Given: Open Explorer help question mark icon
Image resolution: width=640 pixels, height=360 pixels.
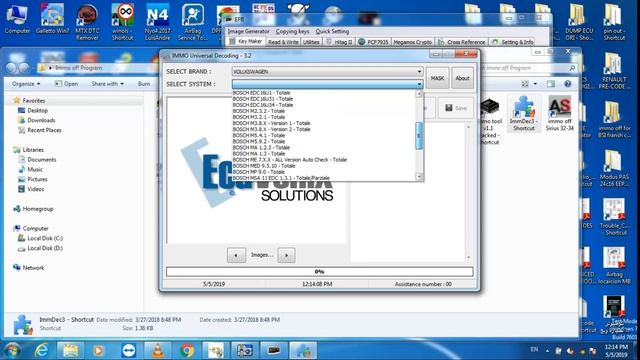Looking at the screenshot, I should (x=567, y=84).
